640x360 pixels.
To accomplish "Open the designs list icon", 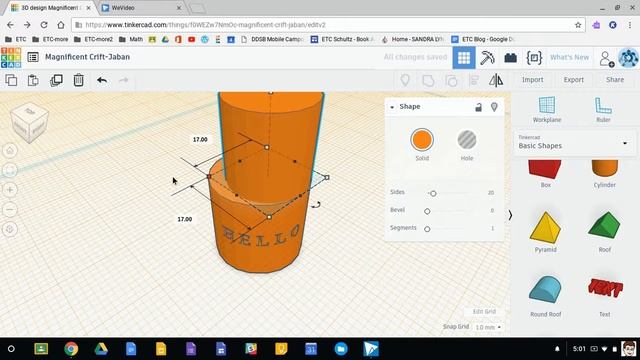I will pyautogui.click(x=33, y=57).
